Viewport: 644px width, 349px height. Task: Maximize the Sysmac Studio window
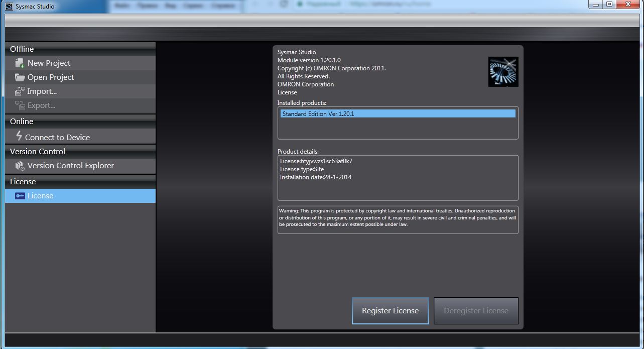coord(609,5)
